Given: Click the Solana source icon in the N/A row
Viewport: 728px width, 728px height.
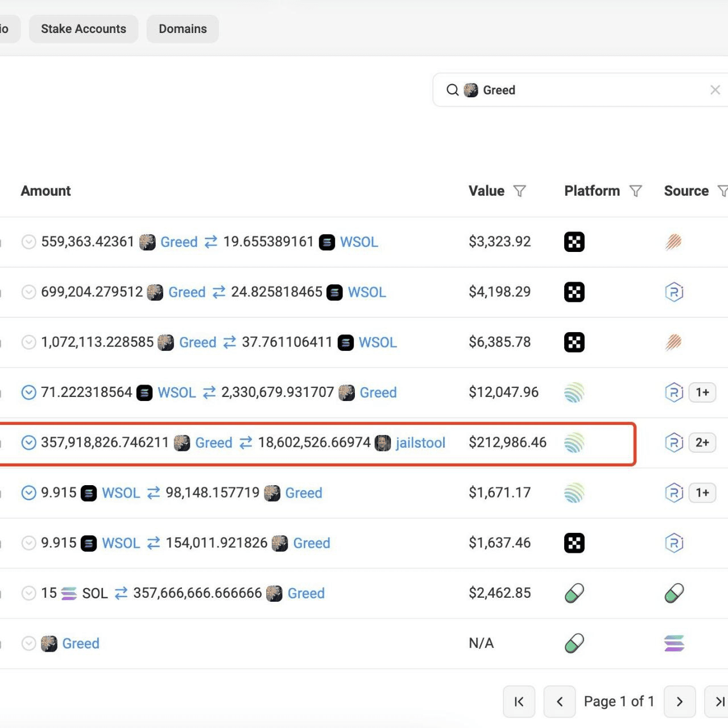Looking at the screenshot, I should [673, 643].
